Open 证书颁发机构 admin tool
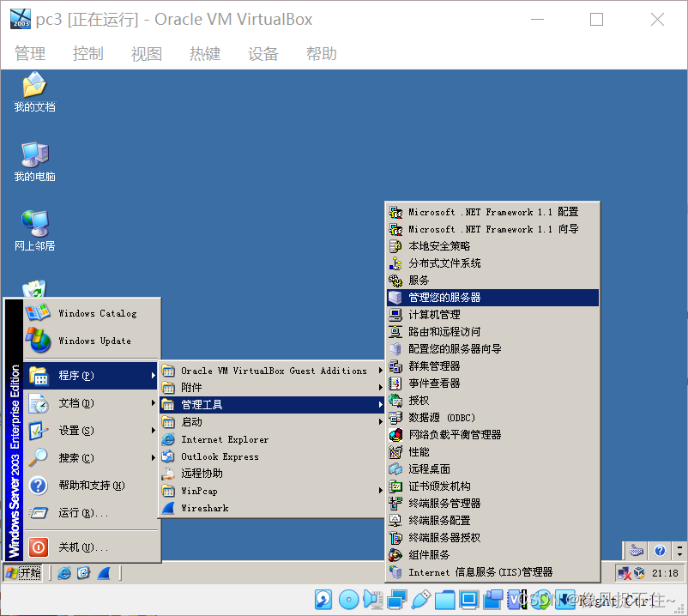The width and height of the screenshot is (688, 616). pyautogui.click(x=492, y=486)
